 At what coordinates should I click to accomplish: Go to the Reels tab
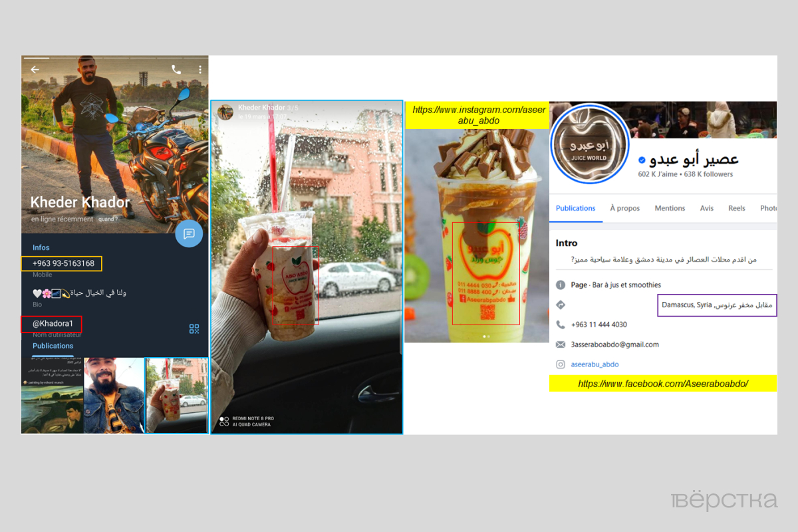tap(736, 208)
